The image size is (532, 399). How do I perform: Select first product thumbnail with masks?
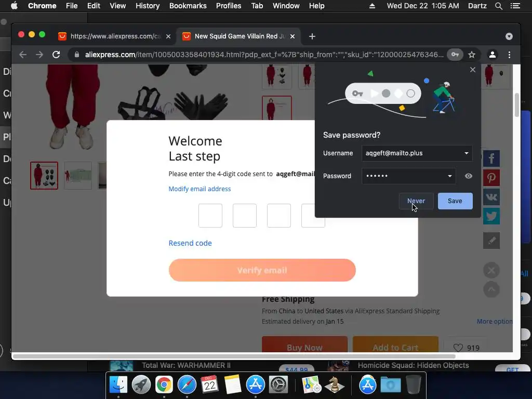click(x=44, y=176)
